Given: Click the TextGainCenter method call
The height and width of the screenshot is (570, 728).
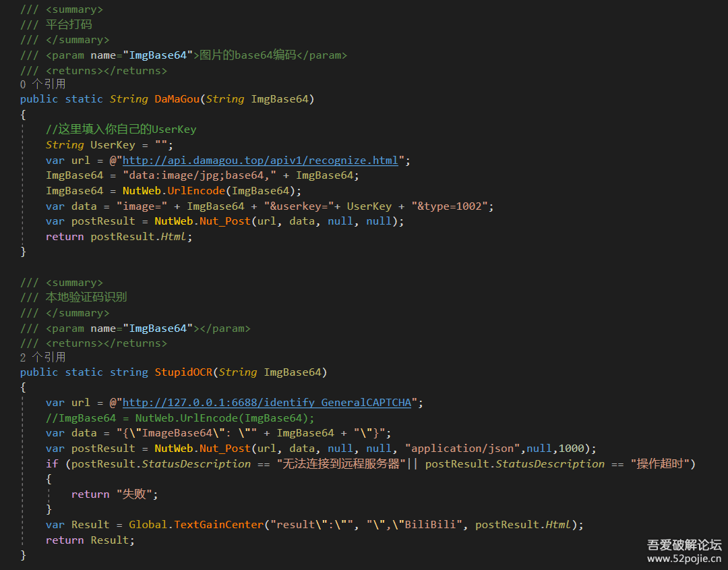Looking at the screenshot, I should 218,525.
